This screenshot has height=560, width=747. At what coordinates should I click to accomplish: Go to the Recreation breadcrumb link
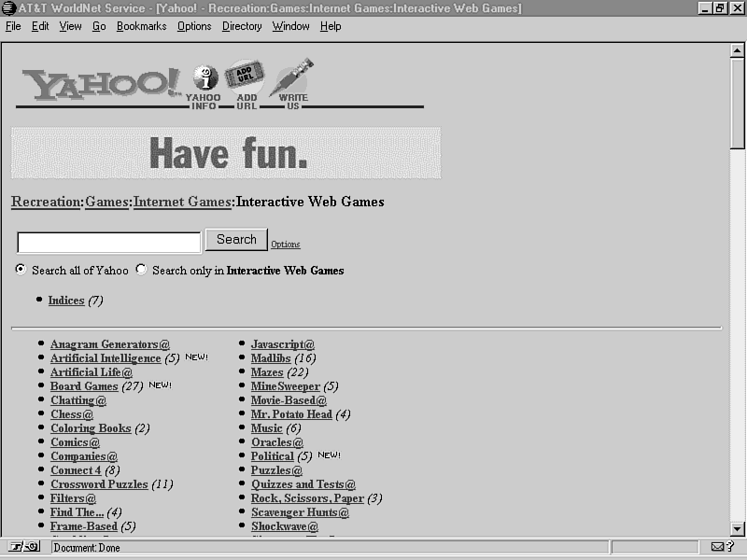[46, 202]
